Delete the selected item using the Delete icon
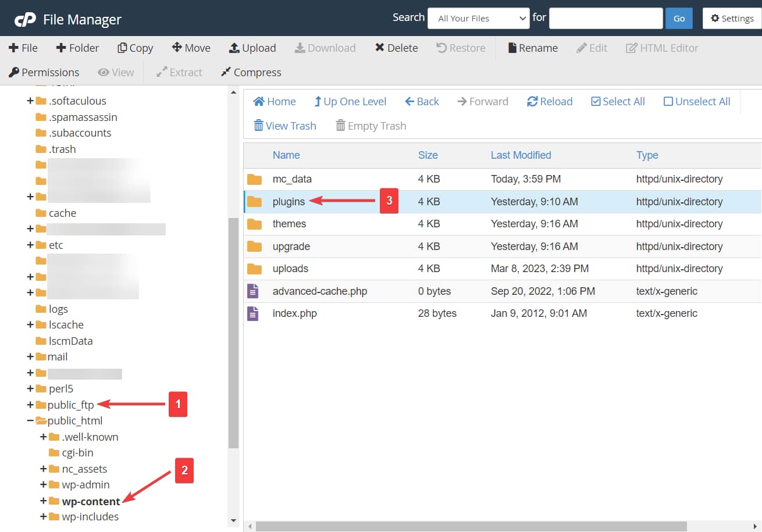This screenshot has width=762, height=532. coord(396,48)
